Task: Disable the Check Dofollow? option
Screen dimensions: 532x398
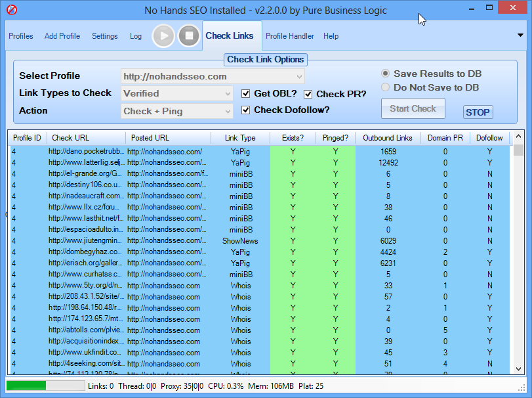Action: point(246,110)
